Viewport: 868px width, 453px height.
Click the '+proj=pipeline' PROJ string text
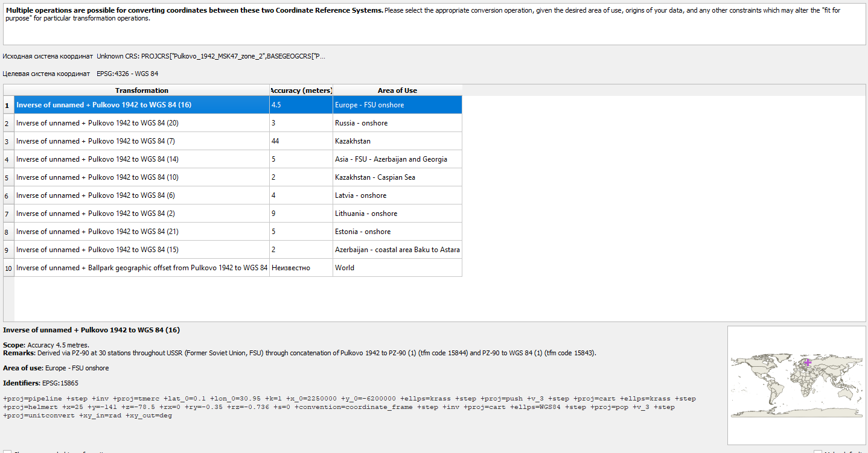click(x=349, y=407)
